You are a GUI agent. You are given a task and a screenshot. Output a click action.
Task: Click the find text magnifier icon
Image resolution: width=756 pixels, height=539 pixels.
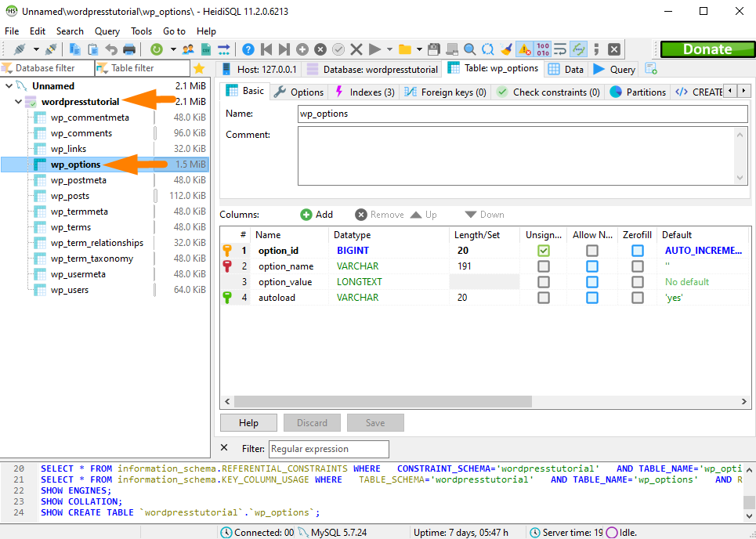469,49
